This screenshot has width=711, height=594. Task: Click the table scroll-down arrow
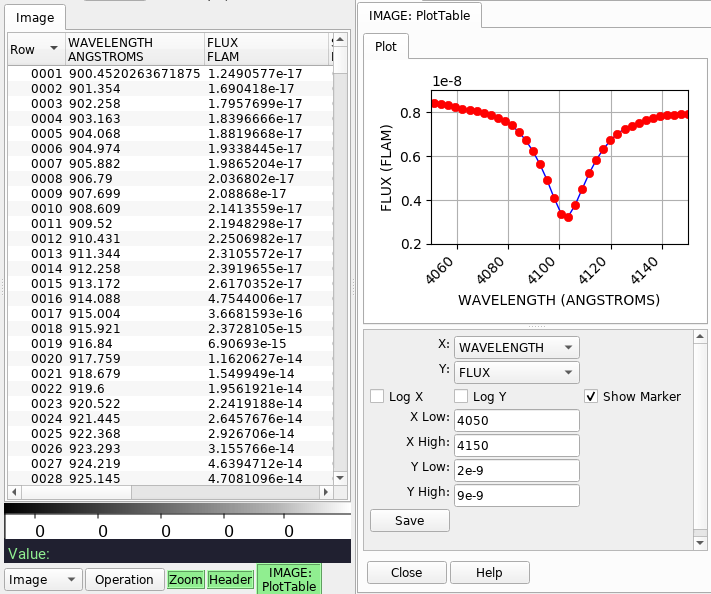tap(340, 478)
